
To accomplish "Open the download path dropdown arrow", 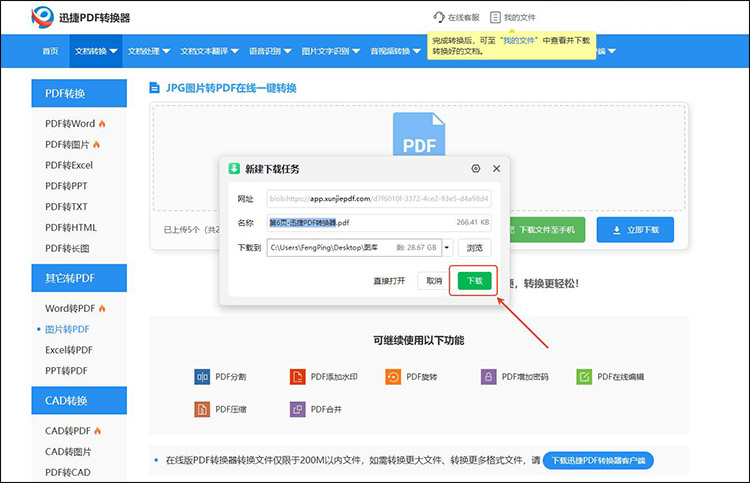I will coord(447,248).
